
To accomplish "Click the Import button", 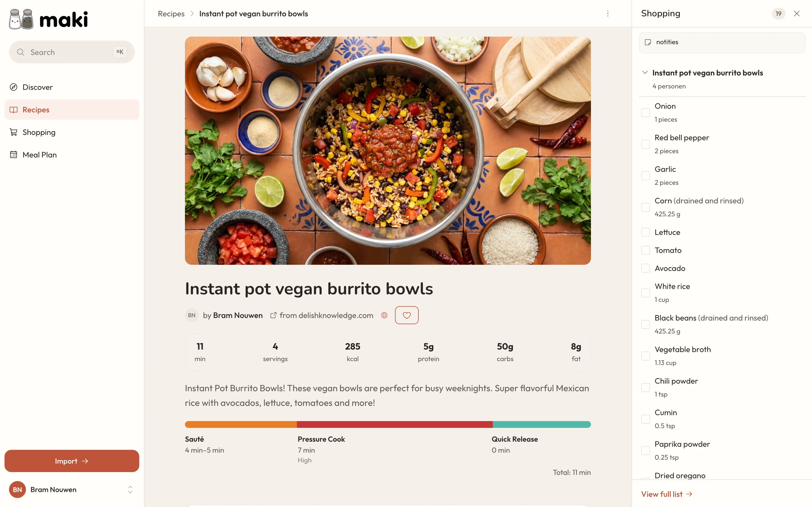I will point(71,461).
